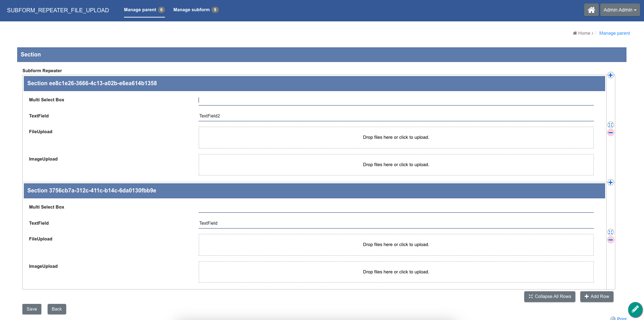Click the Save button
The width and height of the screenshot is (644, 320).
32,309
